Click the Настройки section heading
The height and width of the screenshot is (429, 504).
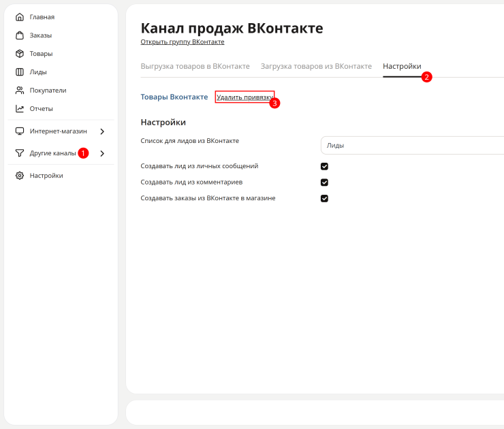tap(163, 122)
